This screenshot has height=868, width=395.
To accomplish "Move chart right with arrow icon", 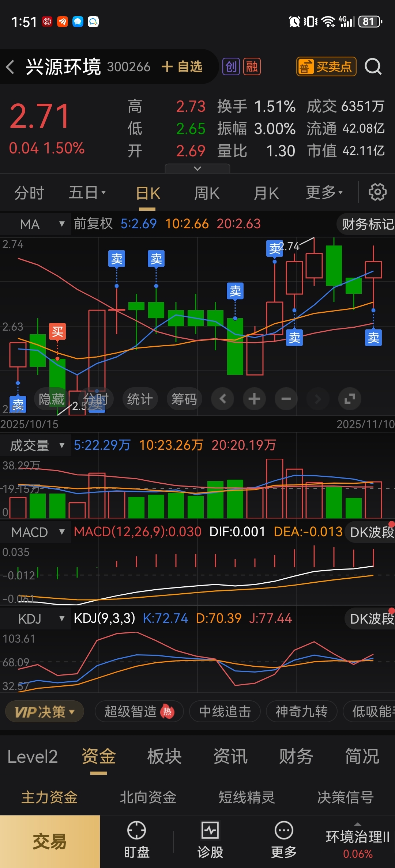I will 318,399.
